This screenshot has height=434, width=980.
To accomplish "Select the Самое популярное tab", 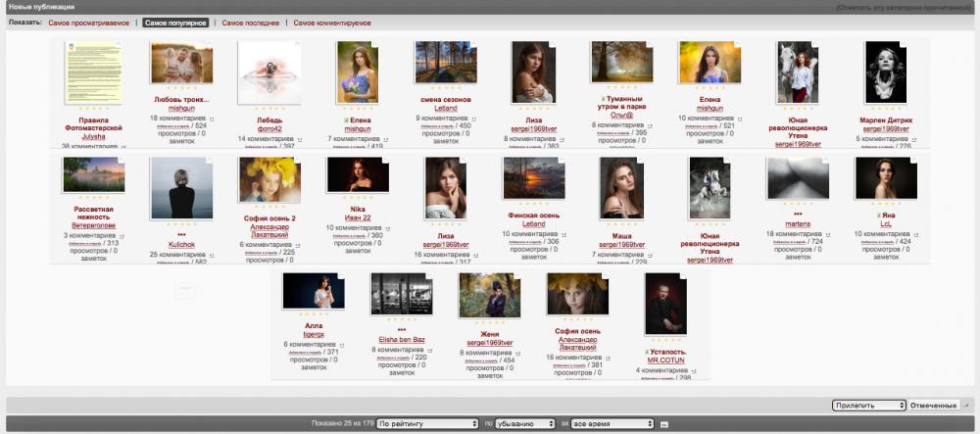I will pyautogui.click(x=175, y=24).
